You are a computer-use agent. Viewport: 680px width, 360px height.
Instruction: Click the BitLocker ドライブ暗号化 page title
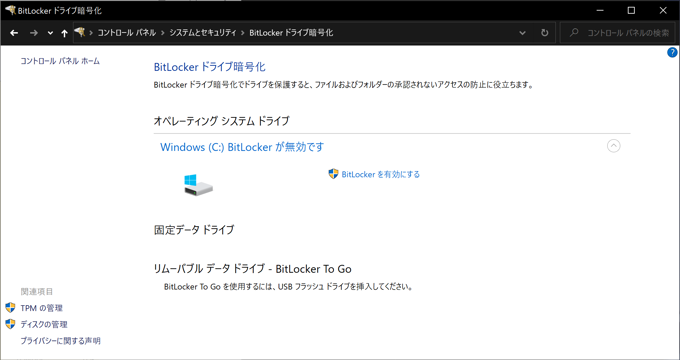point(209,67)
